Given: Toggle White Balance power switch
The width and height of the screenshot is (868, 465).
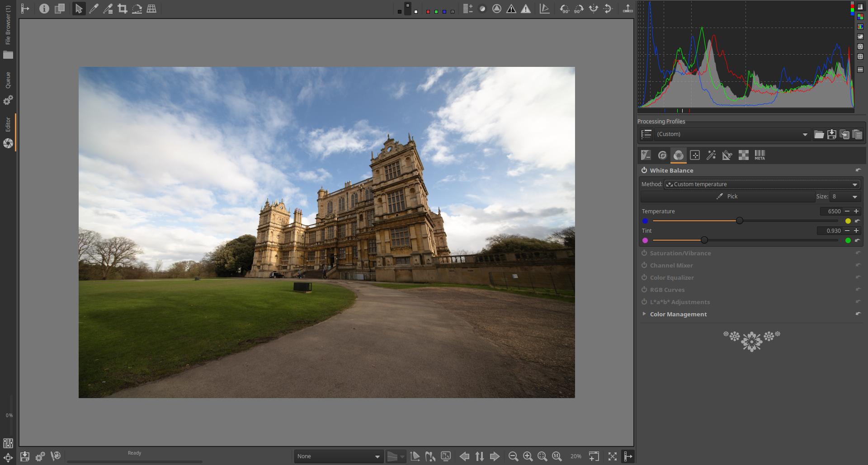Looking at the screenshot, I should (x=644, y=170).
